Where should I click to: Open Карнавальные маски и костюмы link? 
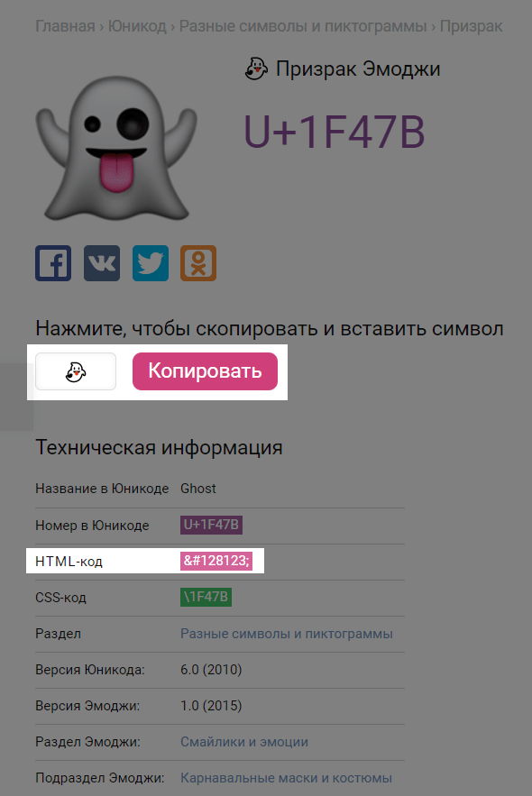287,778
